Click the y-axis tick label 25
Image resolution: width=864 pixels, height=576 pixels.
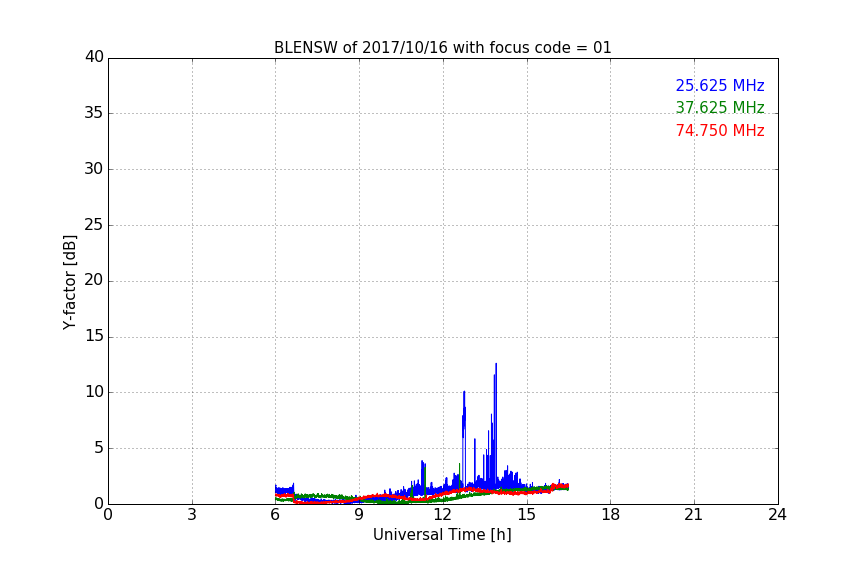click(x=94, y=224)
